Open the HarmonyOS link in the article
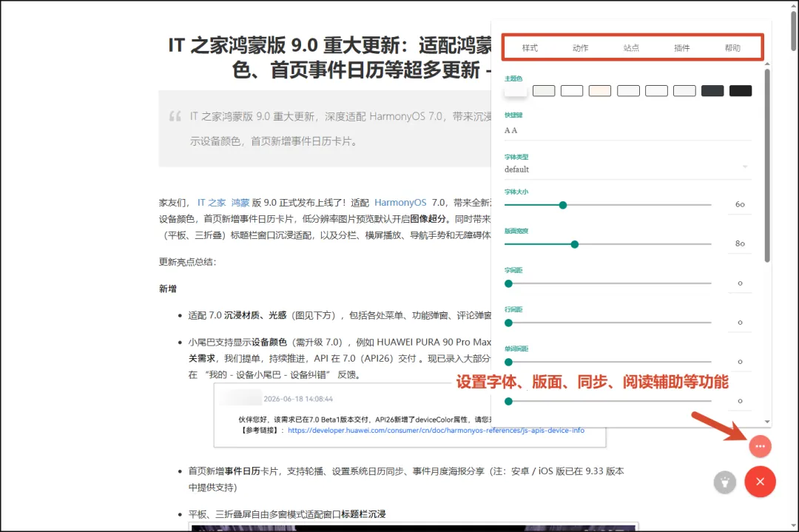Viewport: 799px width, 532px height. coord(400,203)
